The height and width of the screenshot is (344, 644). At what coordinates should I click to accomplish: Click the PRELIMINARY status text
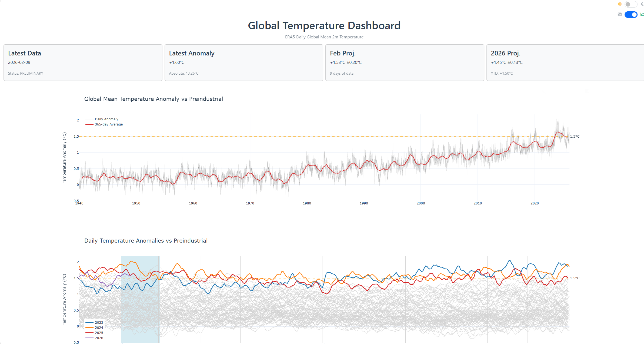coord(25,73)
